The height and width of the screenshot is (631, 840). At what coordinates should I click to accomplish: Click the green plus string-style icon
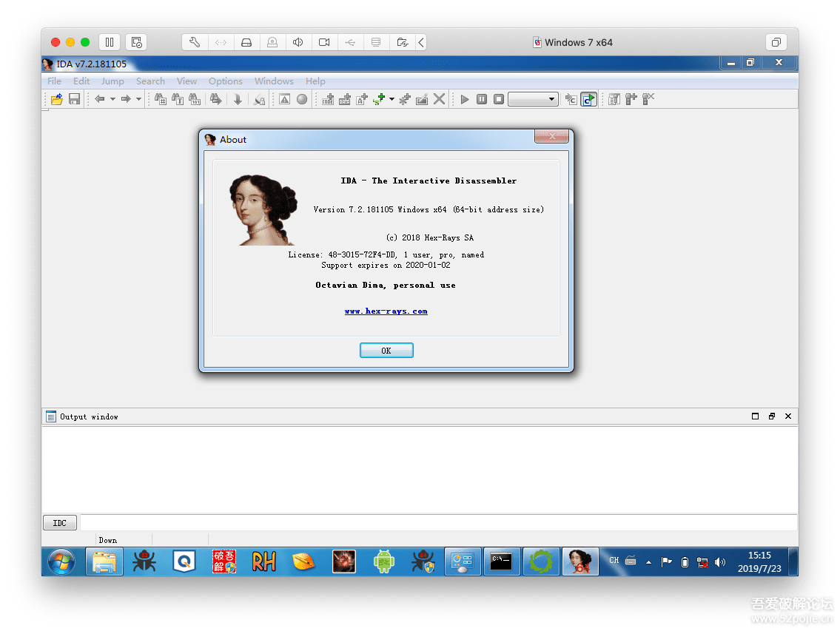coord(379,99)
